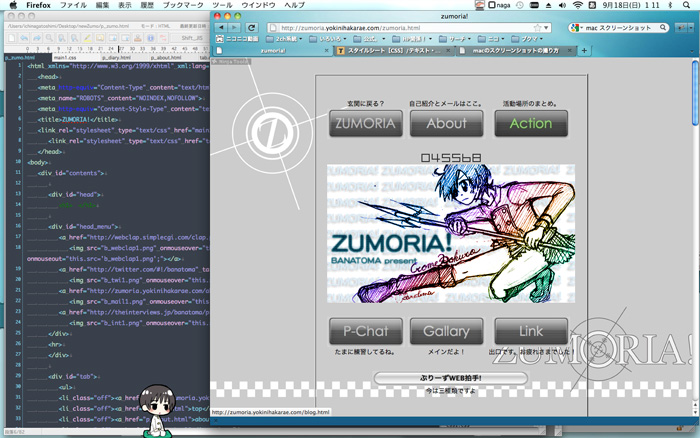The height and width of the screenshot is (438, 700).
Task: Click the new document icon in editor
Action: [12, 38]
